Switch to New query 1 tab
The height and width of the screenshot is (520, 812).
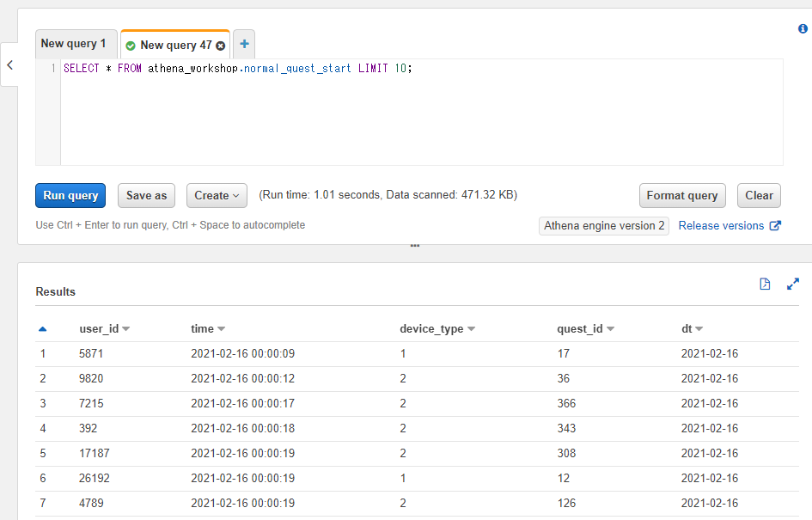click(x=76, y=44)
